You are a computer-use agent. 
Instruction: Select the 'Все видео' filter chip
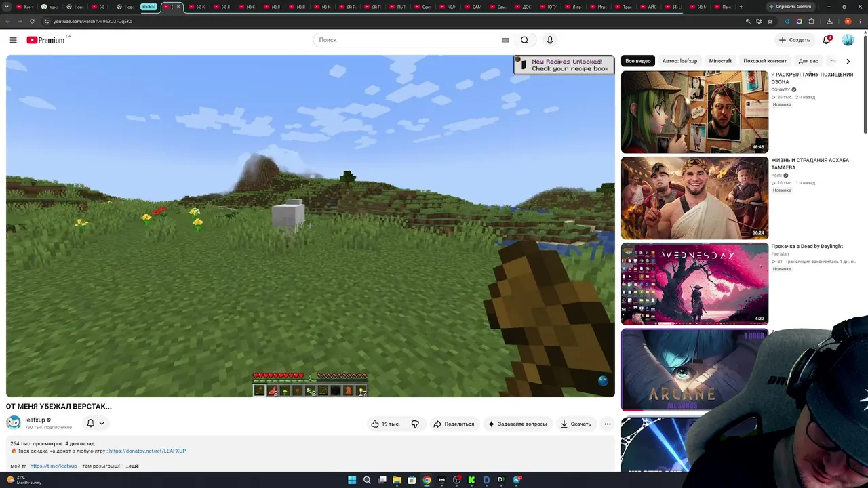click(638, 61)
